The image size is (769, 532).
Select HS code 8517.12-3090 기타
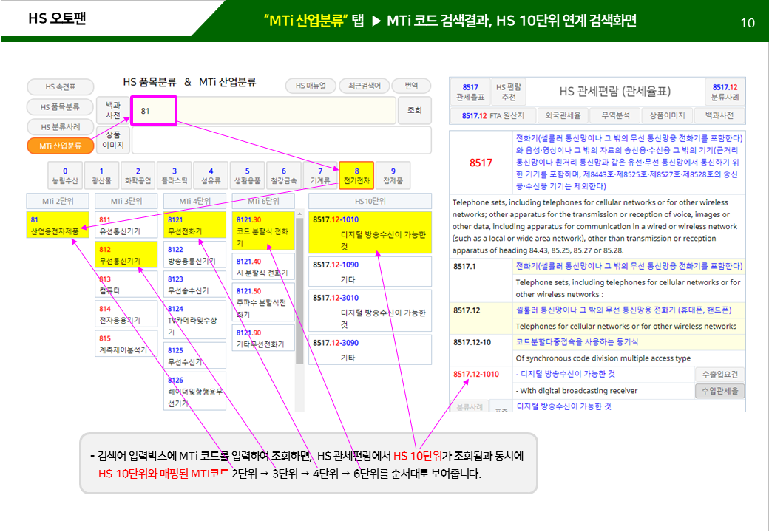(370, 349)
